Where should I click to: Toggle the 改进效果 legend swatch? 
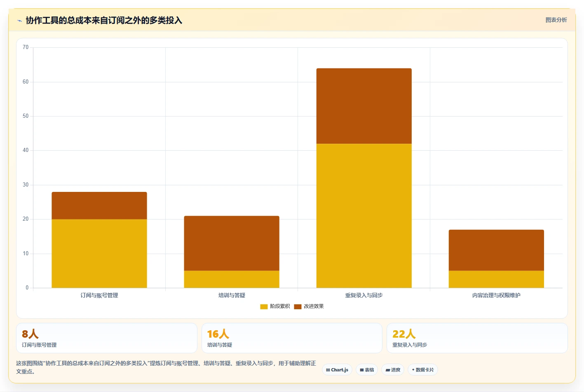click(x=298, y=306)
